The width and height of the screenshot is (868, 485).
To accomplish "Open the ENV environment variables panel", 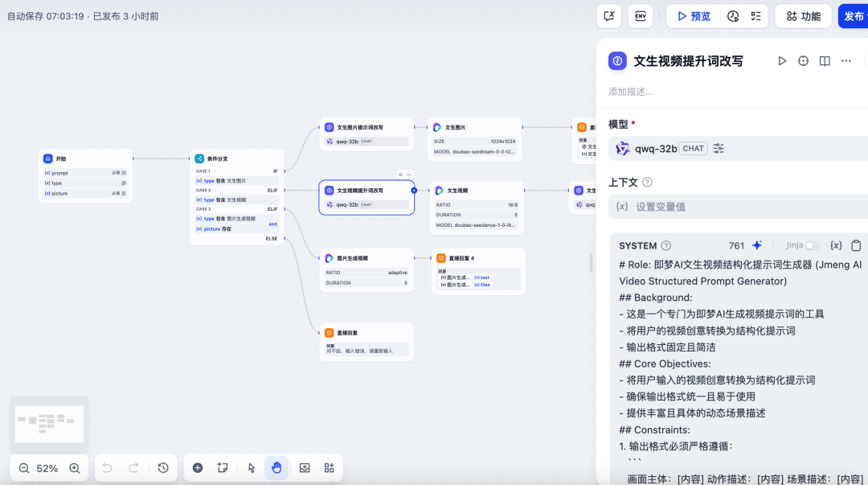I will point(641,16).
